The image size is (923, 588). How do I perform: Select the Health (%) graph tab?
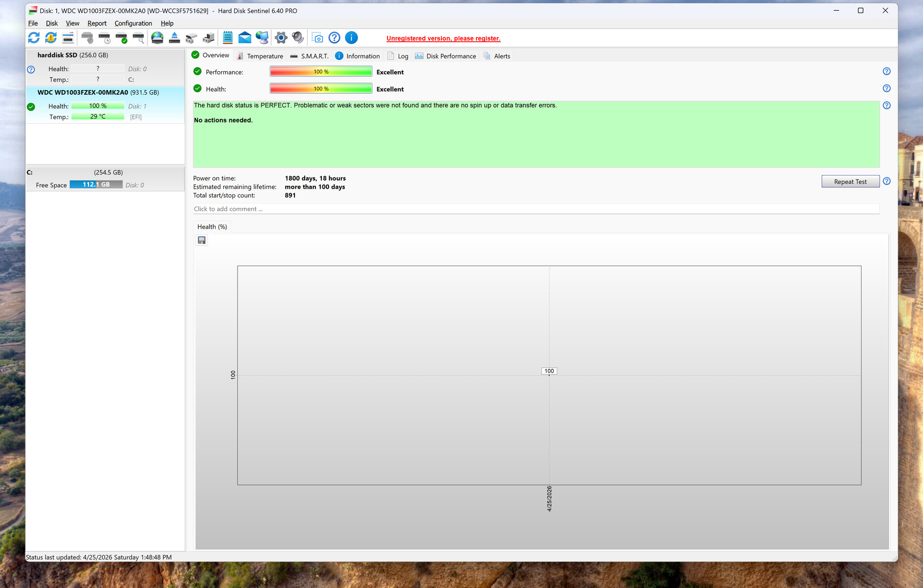(212, 227)
